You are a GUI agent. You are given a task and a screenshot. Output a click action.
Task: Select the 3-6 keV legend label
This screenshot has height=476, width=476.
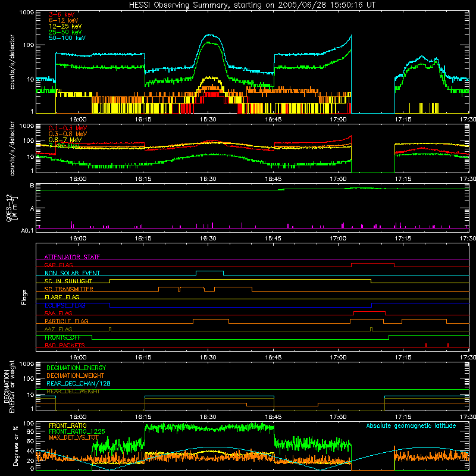pos(61,14)
